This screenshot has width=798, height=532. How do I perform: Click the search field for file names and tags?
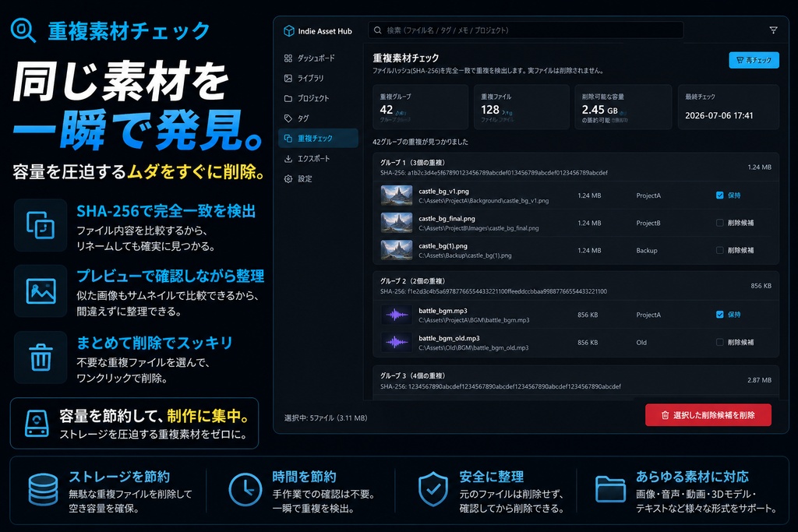click(x=526, y=30)
